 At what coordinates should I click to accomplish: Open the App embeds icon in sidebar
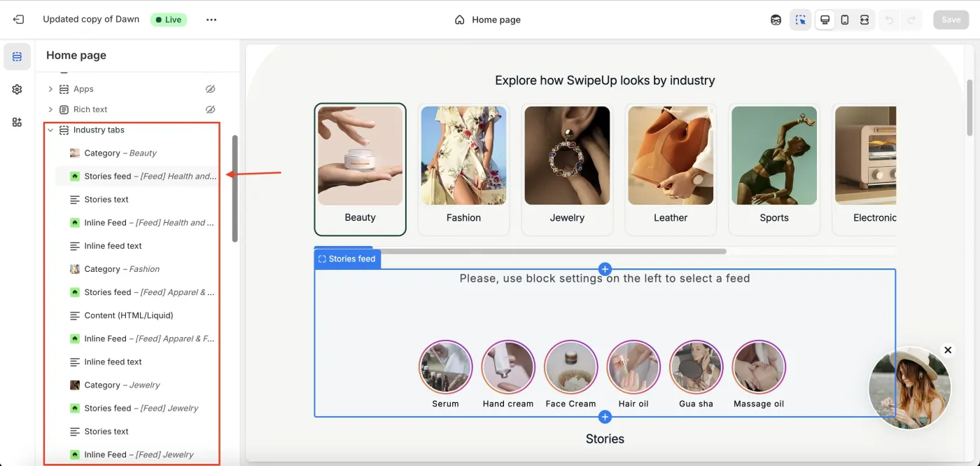(17, 123)
